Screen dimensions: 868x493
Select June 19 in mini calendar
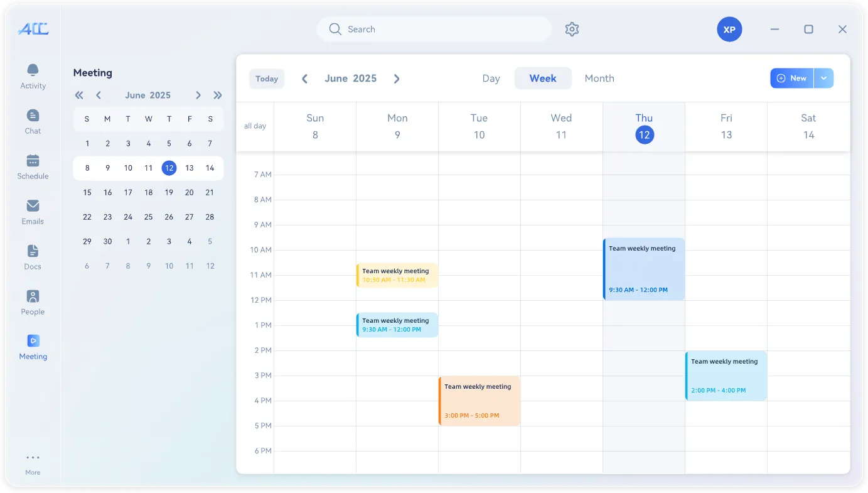click(x=169, y=192)
